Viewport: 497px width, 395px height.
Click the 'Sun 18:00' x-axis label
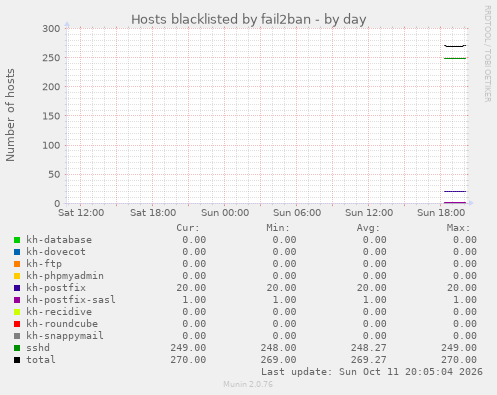441,213
